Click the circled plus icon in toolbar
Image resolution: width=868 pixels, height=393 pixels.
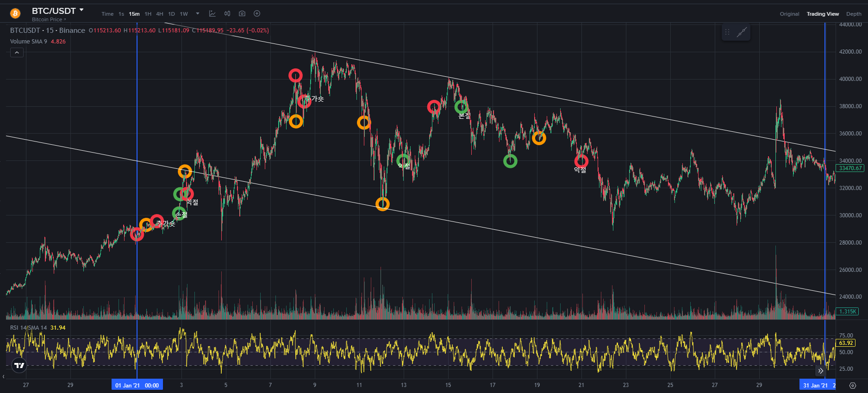click(x=257, y=13)
